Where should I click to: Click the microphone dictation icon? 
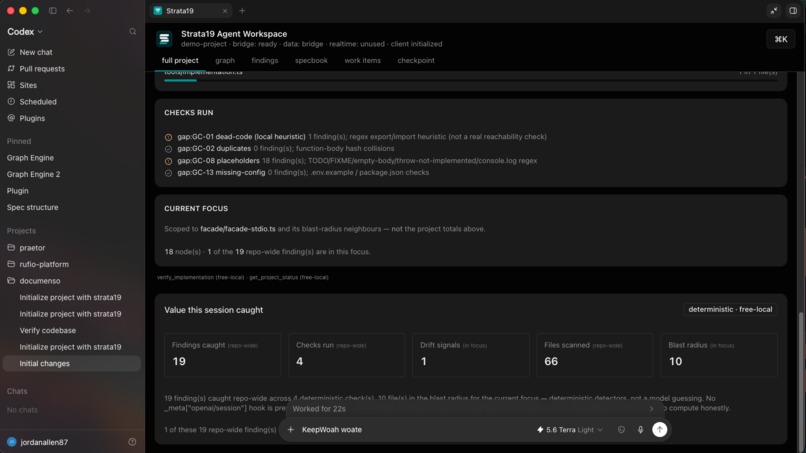click(640, 429)
